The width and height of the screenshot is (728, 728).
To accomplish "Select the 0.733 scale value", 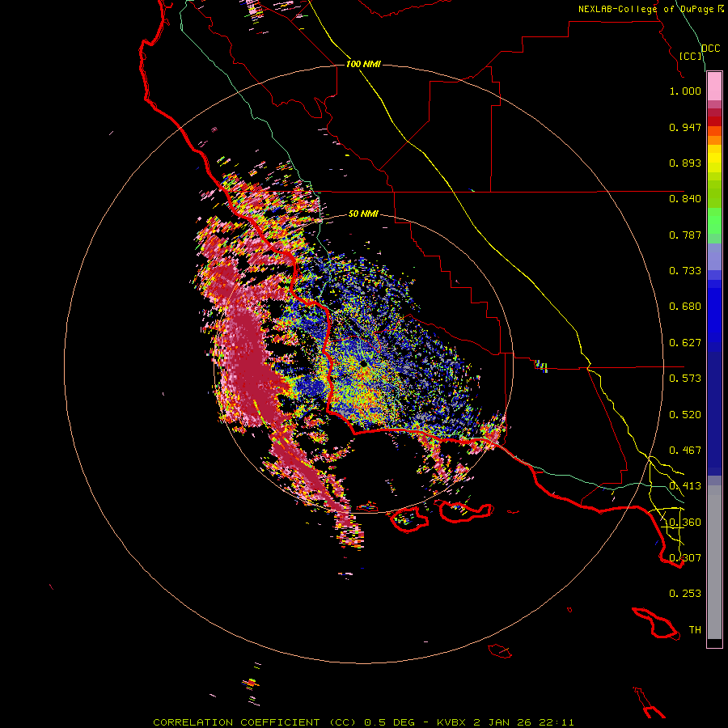I will tap(685, 271).
